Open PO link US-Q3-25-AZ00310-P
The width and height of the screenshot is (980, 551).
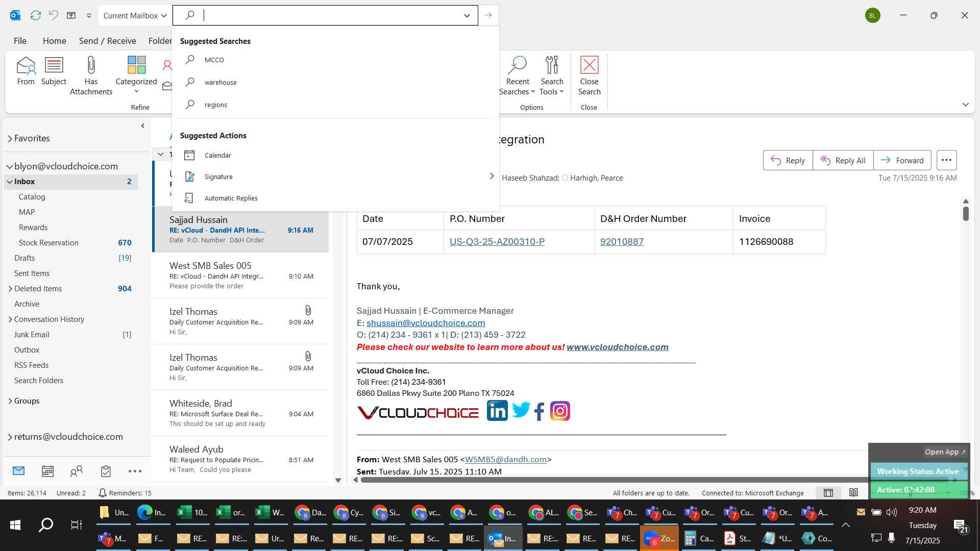point(497,242)
